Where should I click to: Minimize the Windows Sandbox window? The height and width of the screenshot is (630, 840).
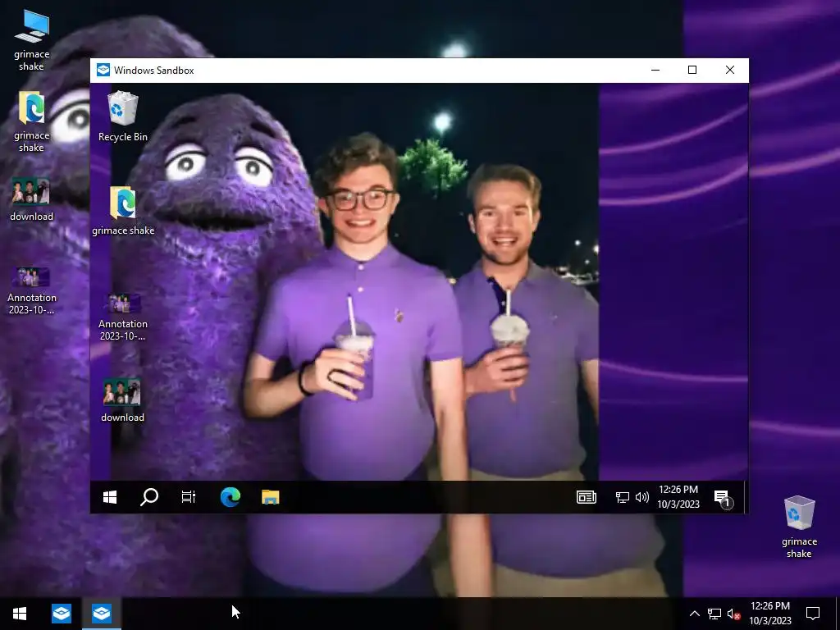pyautogui.click(x=655, y=71)
